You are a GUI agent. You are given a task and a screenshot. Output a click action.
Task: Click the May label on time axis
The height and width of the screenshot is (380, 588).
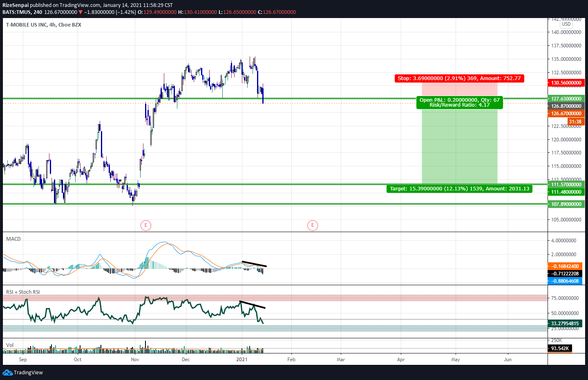456,360
